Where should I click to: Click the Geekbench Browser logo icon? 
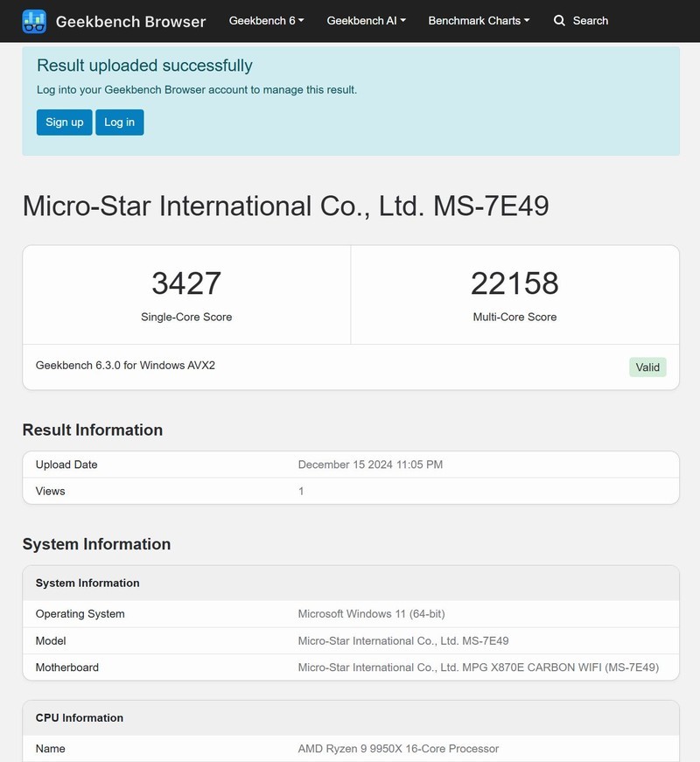pyautogui.click(x=34, y=20)
